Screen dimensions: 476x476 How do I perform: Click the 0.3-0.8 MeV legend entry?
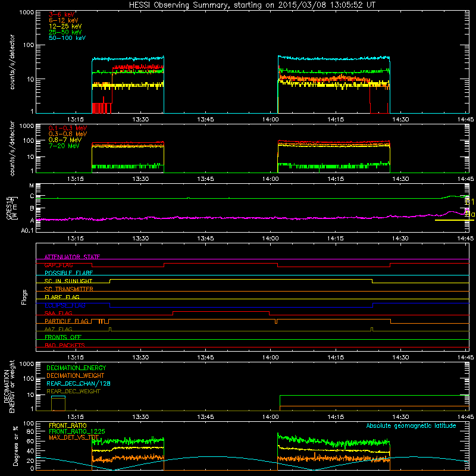[x=68, y=134]
